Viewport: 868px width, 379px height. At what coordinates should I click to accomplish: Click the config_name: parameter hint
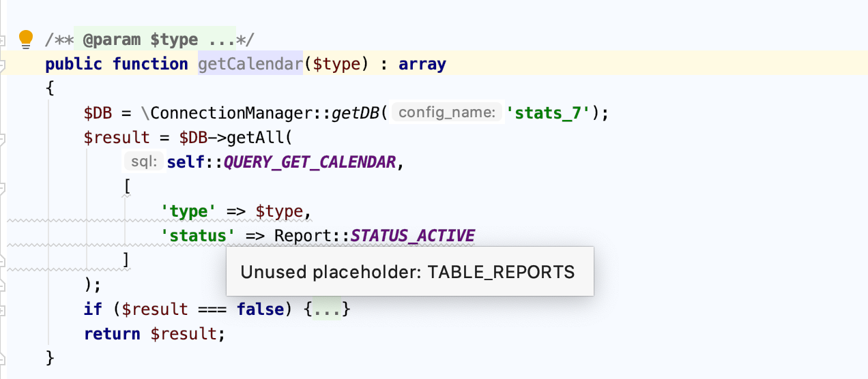447,112
